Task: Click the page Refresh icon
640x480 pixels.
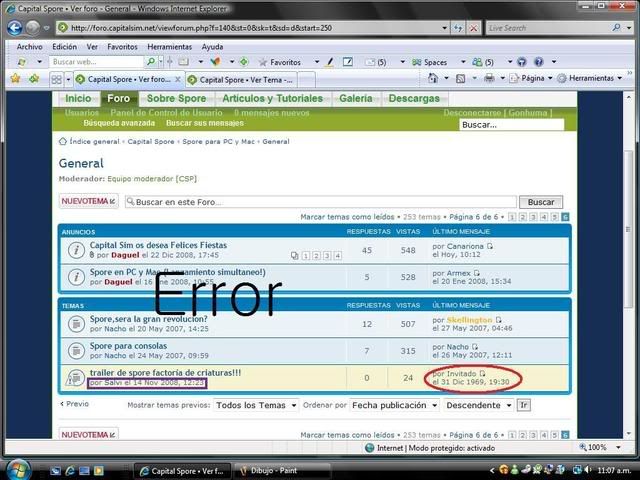Action: point(458,28)
